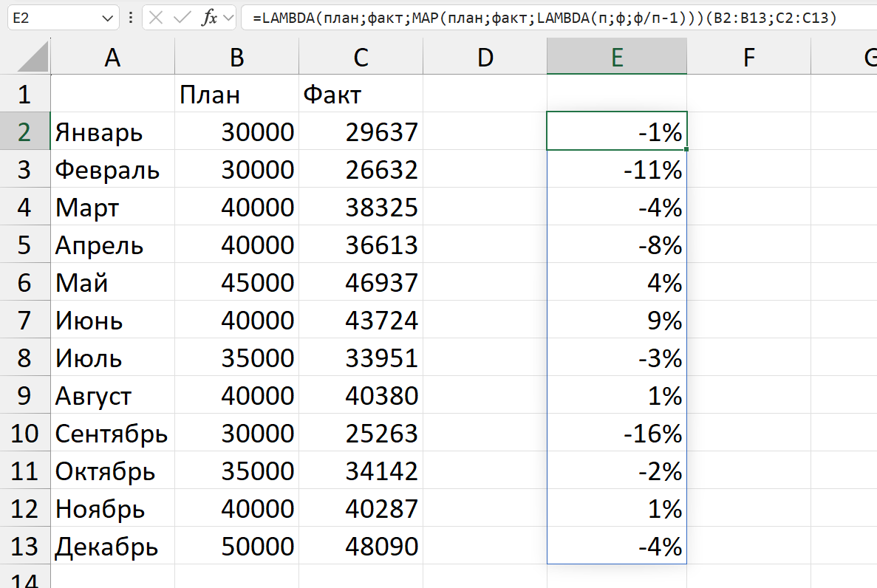Select the Август cell

(112, 395)
